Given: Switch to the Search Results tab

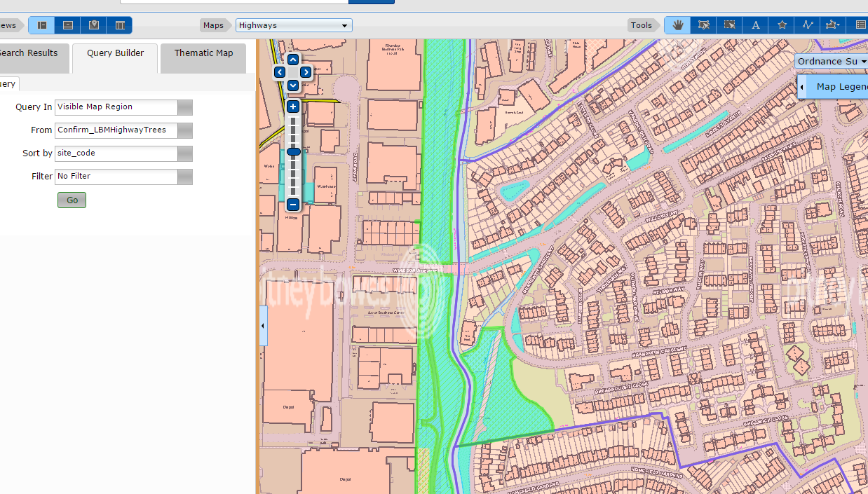Looking at the screenshot, I should click(x=33, y=58).
